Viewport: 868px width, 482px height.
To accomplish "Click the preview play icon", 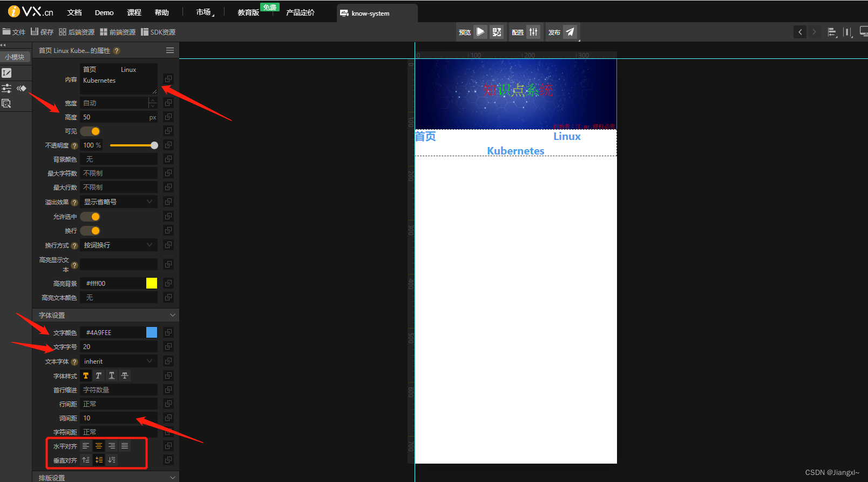I will pyautogui.click(x=480, y=32).
